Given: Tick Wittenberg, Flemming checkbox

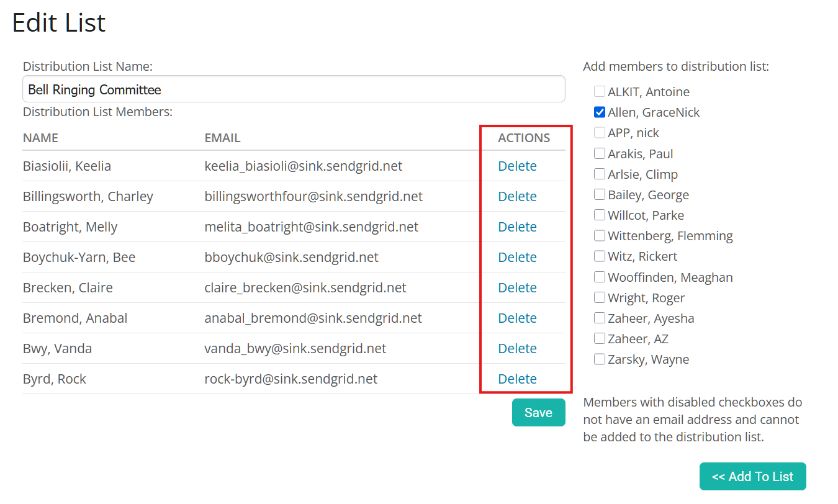Looking at the screenshot, I should tap(600, 236).
